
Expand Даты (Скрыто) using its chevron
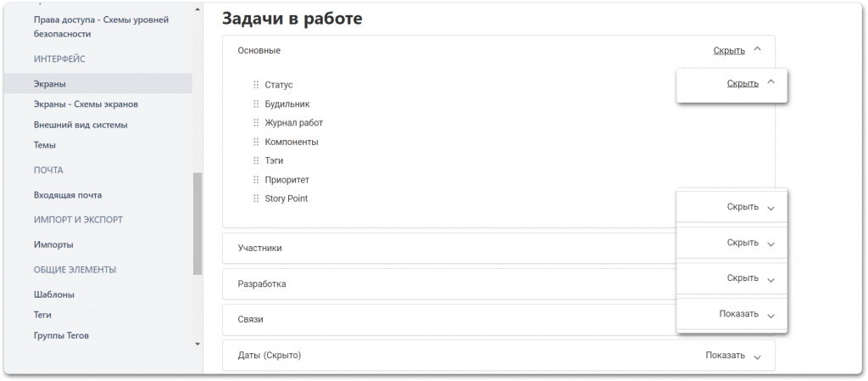point(758,356)
